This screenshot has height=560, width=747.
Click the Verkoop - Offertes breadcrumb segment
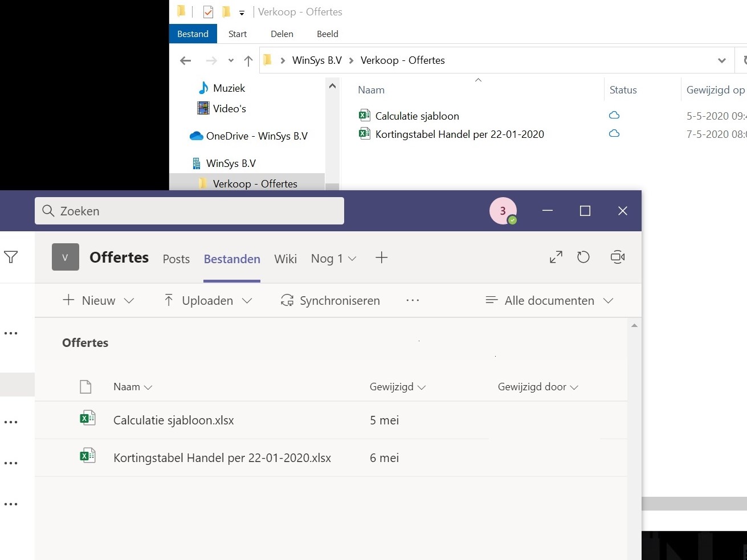(403, 60)
